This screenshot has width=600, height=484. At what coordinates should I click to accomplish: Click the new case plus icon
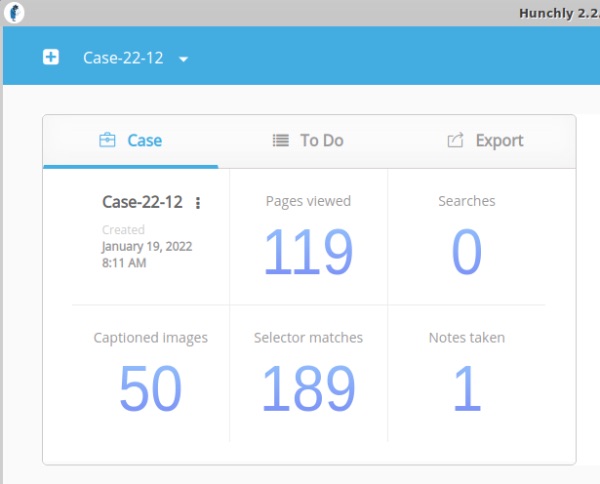(51, 57)
